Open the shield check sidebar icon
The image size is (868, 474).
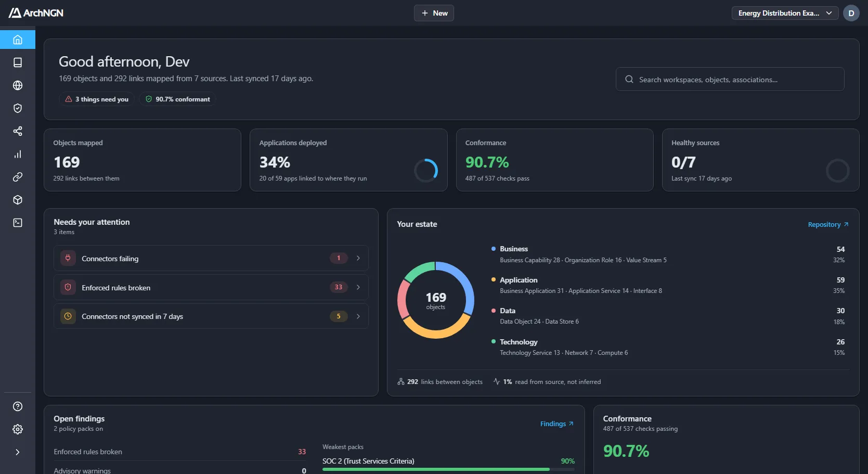point(18,108)
